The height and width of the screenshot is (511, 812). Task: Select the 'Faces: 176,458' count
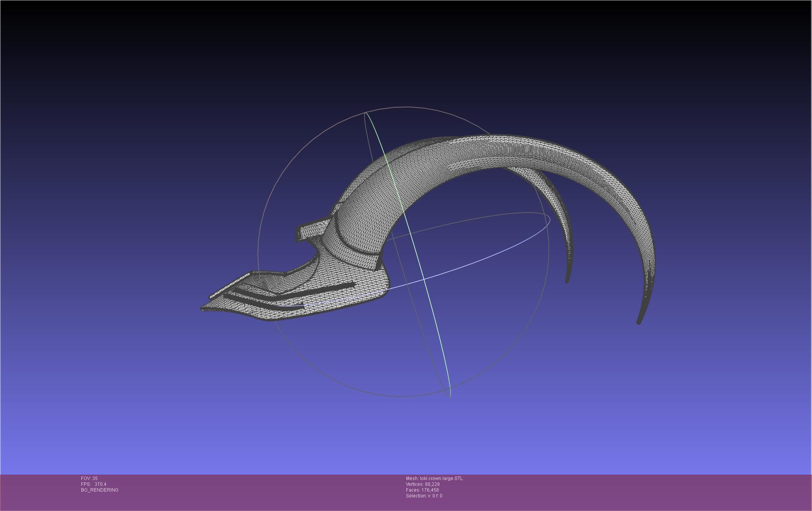click(x=422, y=490)
